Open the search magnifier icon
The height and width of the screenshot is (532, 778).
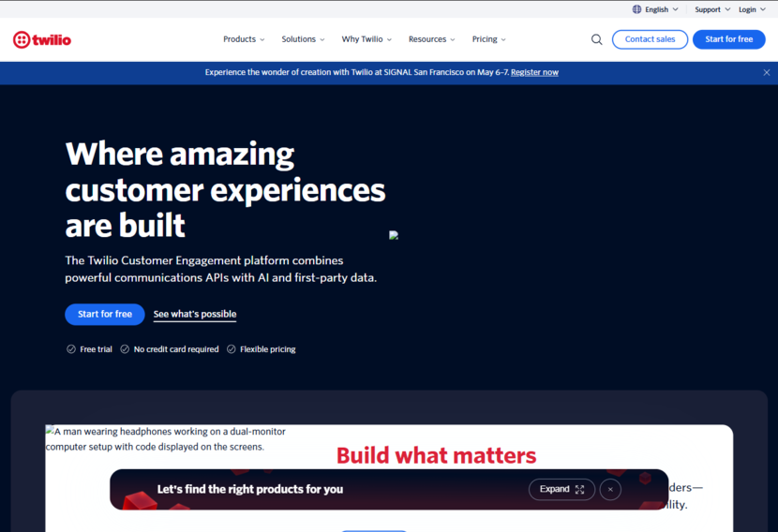pos(596,39)
